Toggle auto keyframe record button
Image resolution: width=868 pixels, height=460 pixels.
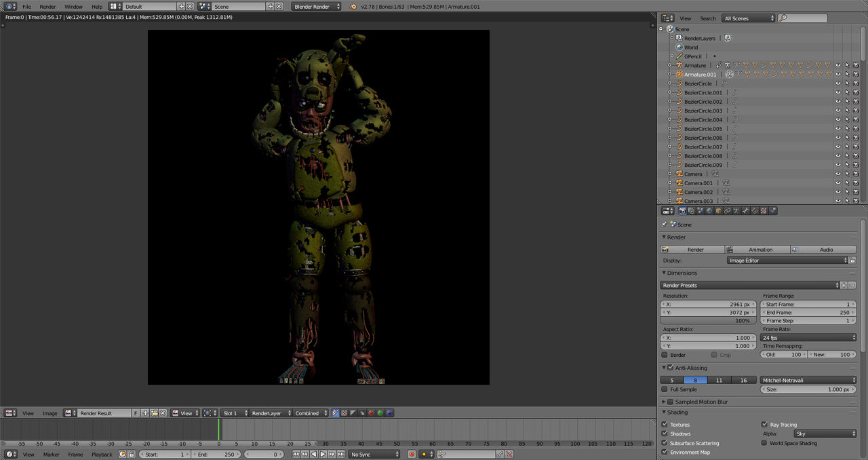tap(412, 454)
